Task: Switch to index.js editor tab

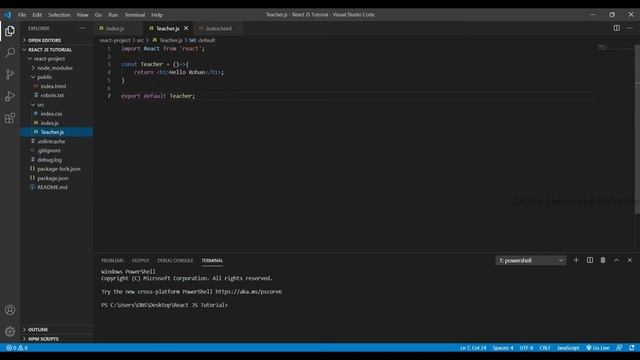Action: click(x=118, y=29)
